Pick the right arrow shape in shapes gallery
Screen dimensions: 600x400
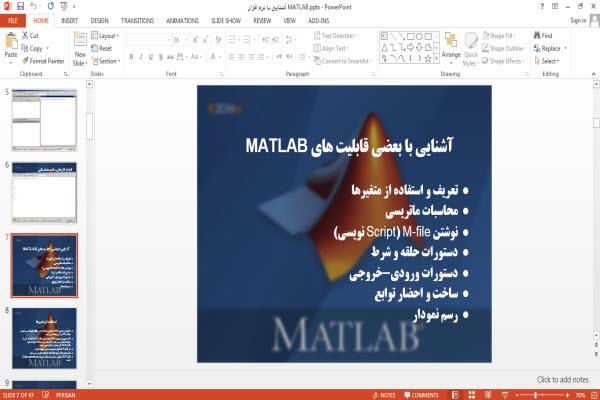click(411, 47)
